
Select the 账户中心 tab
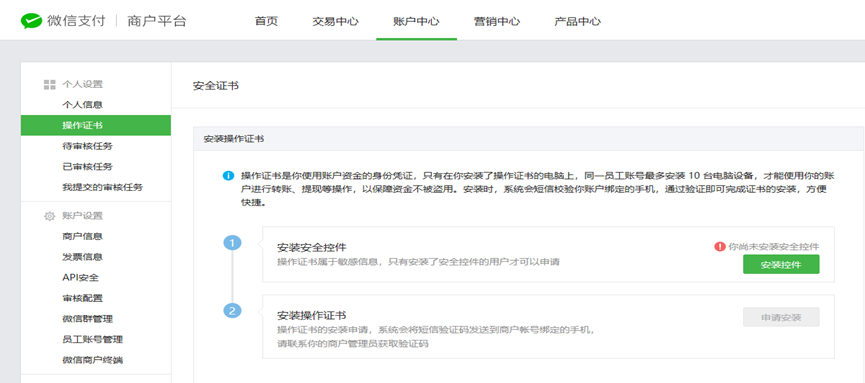tap(417, 22)
